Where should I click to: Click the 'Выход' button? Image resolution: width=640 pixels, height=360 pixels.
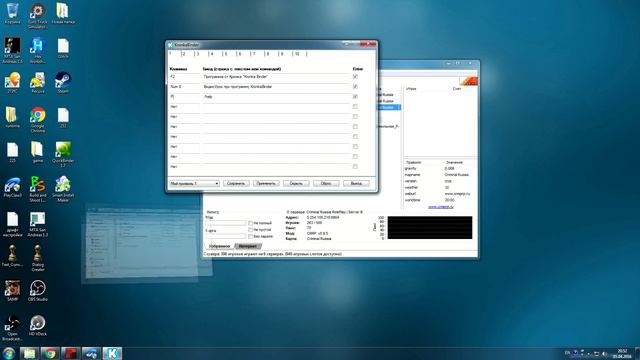click(x=356, y=184)
